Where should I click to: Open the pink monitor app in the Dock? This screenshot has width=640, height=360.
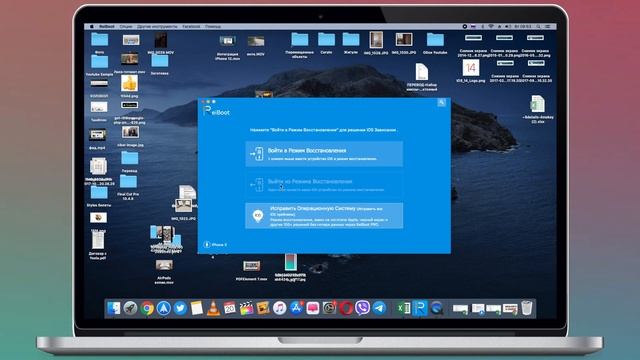[313, 308]
